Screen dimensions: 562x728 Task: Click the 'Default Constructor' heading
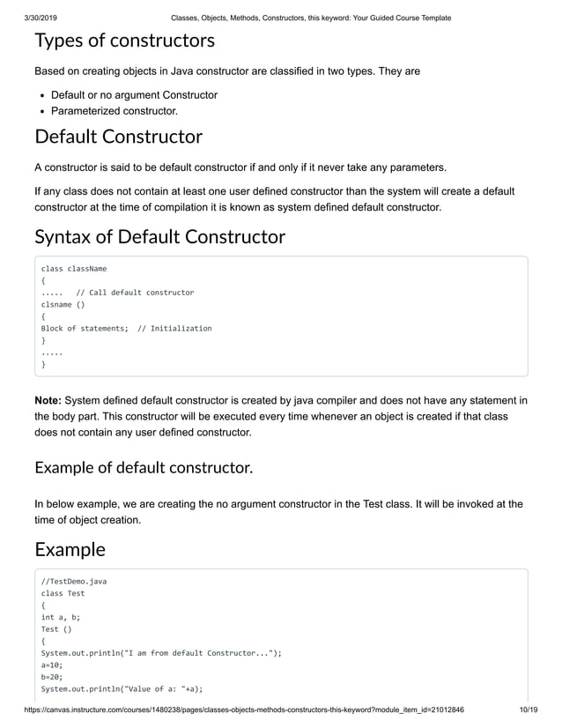(119, 137)
